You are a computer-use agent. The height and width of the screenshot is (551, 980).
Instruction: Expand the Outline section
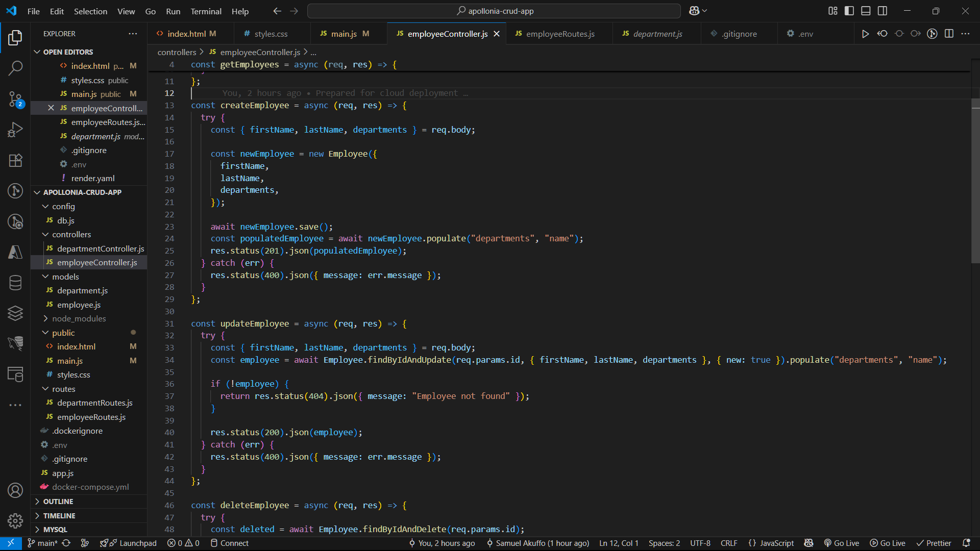[x=89, y=502]
